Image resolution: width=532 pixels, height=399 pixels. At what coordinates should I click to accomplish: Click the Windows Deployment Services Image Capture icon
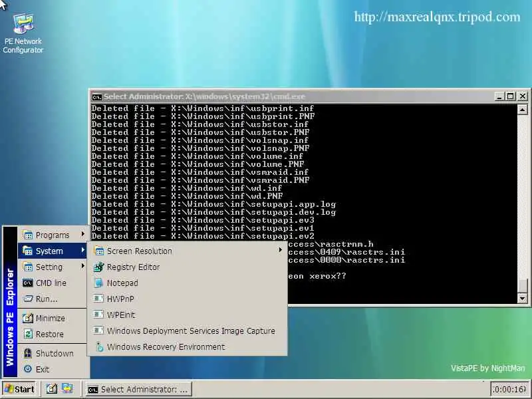[98, 331]
